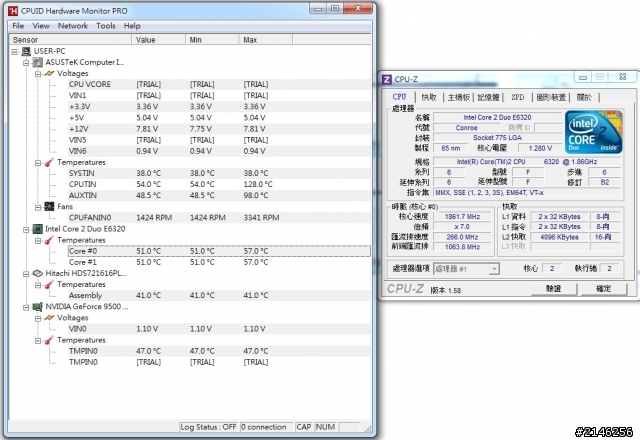Open the Help menu
The height and width of the screenshot is (440, 640).
132,26
